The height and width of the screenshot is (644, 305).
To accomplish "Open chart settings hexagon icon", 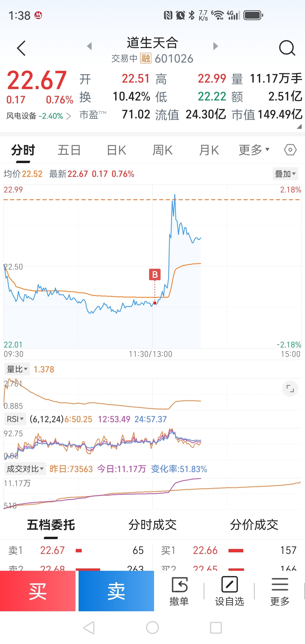I will (x=290, y=150).
